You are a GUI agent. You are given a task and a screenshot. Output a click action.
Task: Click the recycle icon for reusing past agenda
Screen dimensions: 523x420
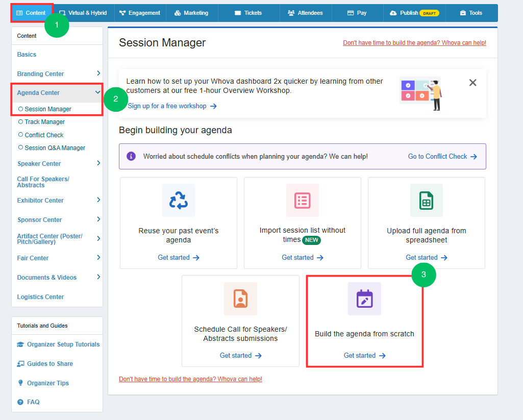click(179, 200)
